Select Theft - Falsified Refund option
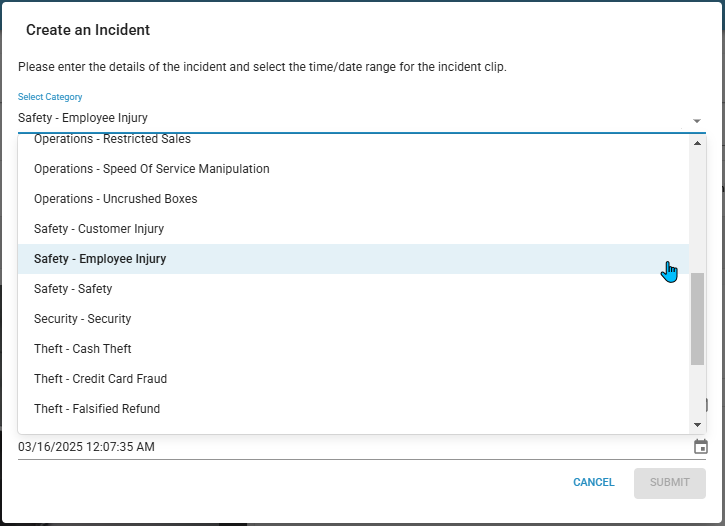 pyautogui.click(x=353, y=409)
